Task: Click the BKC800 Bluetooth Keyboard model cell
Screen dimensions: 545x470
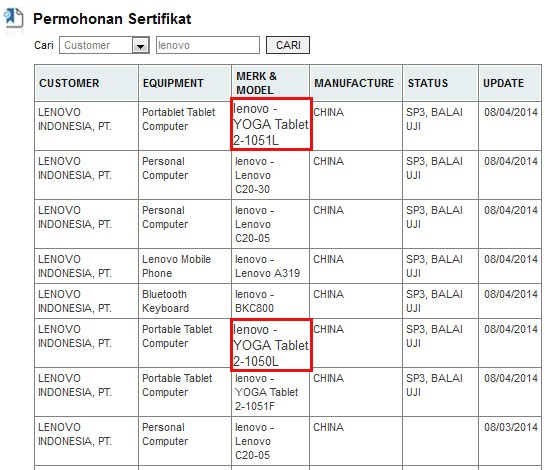Action: [270, 301]
